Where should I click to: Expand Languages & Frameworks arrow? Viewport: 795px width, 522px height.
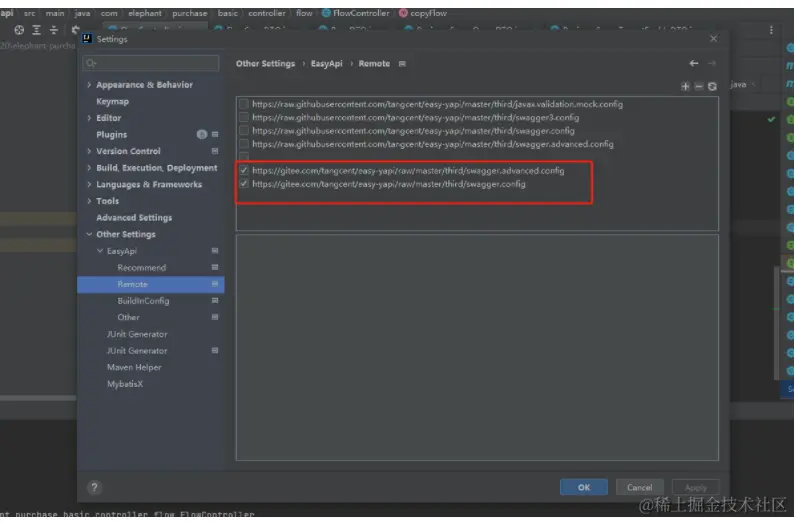(89, 184)
